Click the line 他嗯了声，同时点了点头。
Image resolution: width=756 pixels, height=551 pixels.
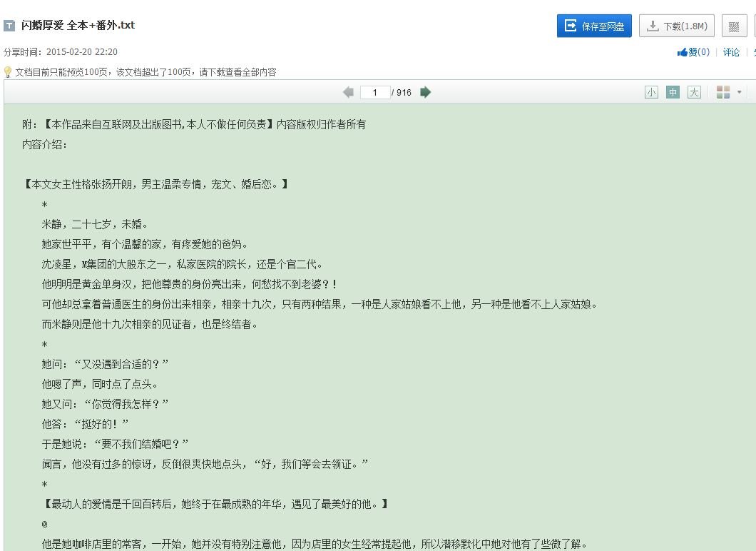tap(101, 384)
